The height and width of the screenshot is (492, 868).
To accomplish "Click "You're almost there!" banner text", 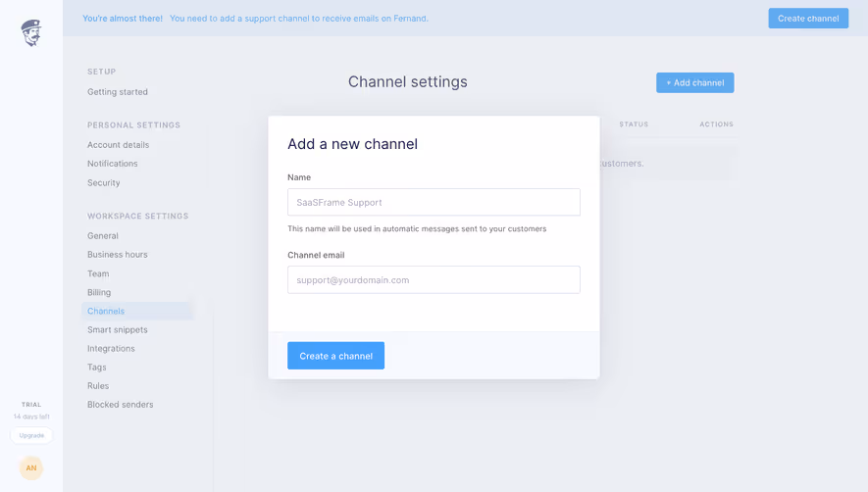I will point(123,19).
